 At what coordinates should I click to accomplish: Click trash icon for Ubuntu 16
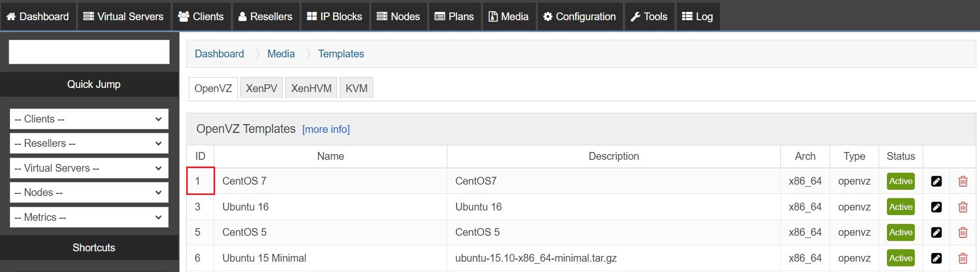coord(962,207)
